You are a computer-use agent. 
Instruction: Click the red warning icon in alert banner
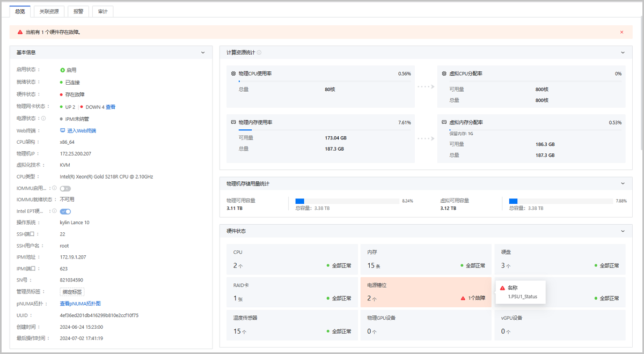click(x=20, y=32)
